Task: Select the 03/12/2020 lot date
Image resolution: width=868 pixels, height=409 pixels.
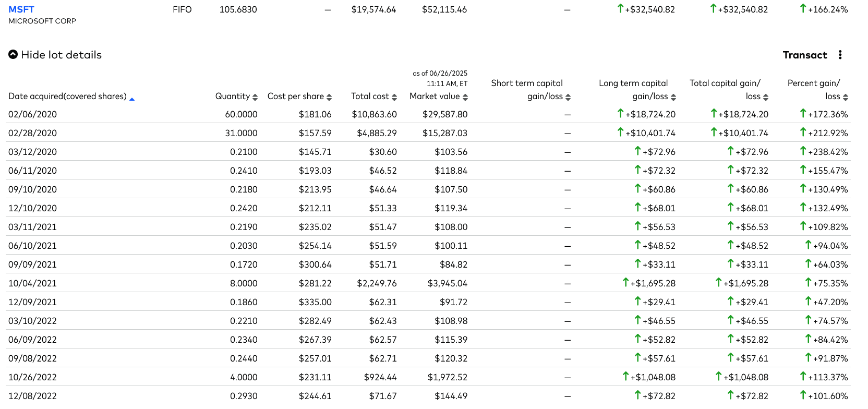Action: coord(32,152)
